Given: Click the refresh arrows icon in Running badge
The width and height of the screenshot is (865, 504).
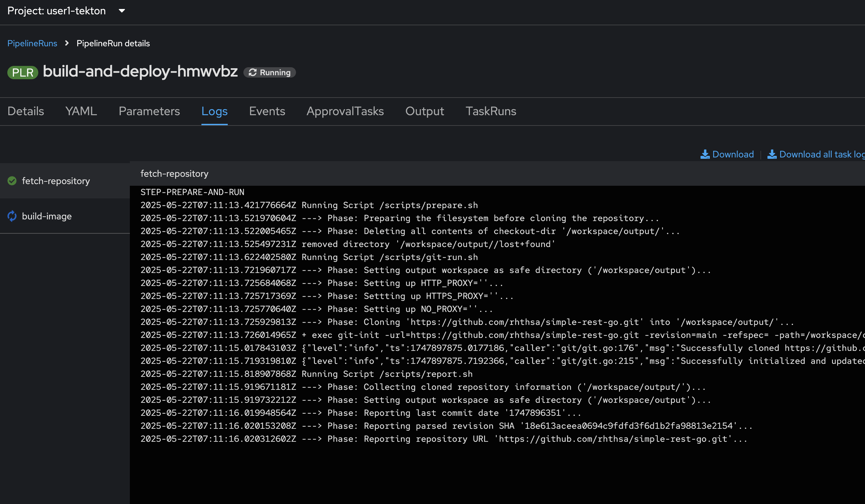Looking at the screenshot, I should pyautogui.click(x=253, y=72).
